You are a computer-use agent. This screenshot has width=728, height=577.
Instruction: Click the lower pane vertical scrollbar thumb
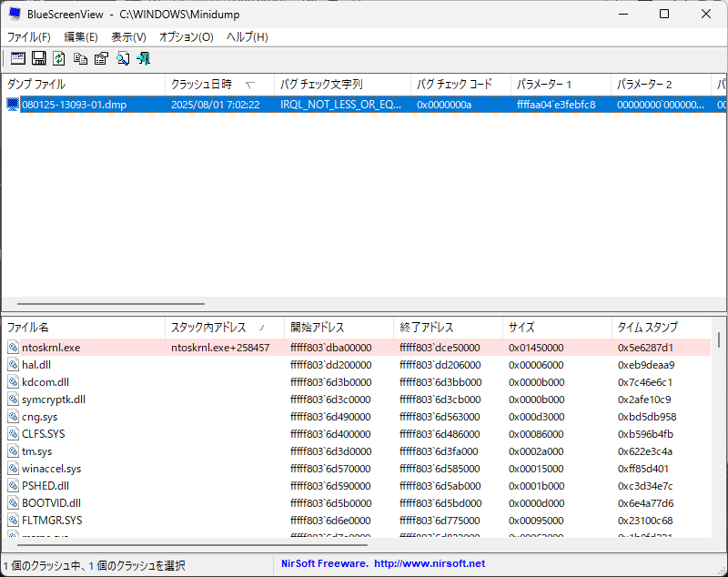pos(719,339)
